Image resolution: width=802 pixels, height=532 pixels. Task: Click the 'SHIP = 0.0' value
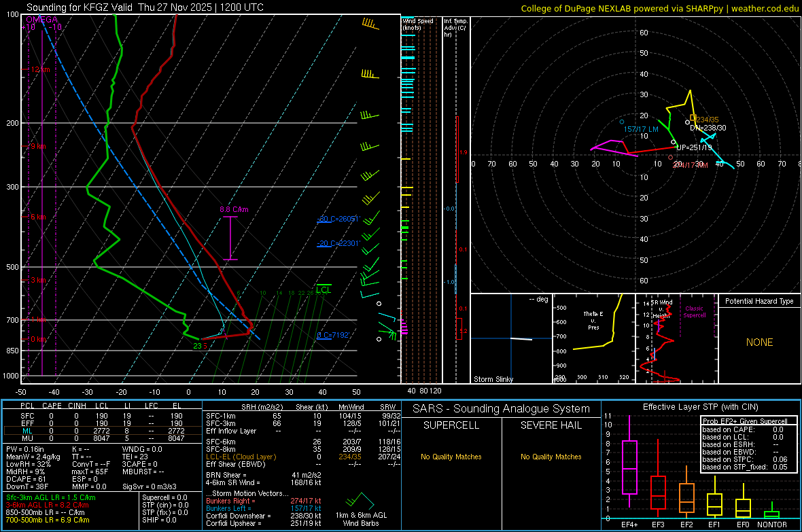[159, 520]
